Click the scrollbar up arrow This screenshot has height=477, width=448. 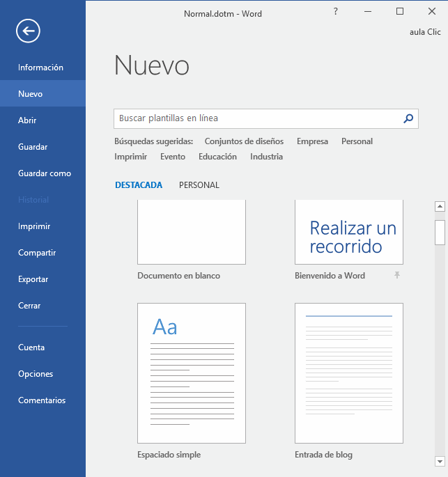(440, 207)
